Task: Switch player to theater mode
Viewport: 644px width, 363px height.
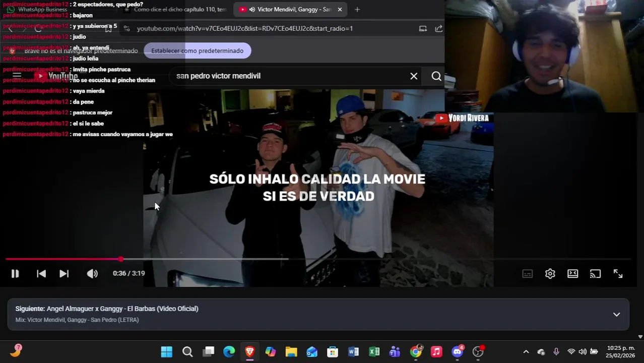Action: pyautogui.click(x=573, y=274)
